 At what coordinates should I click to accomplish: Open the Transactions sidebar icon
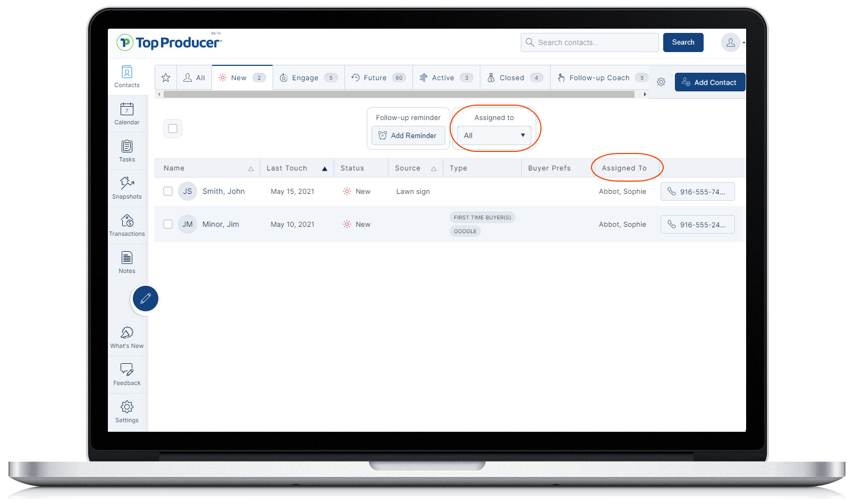point(127,226)
